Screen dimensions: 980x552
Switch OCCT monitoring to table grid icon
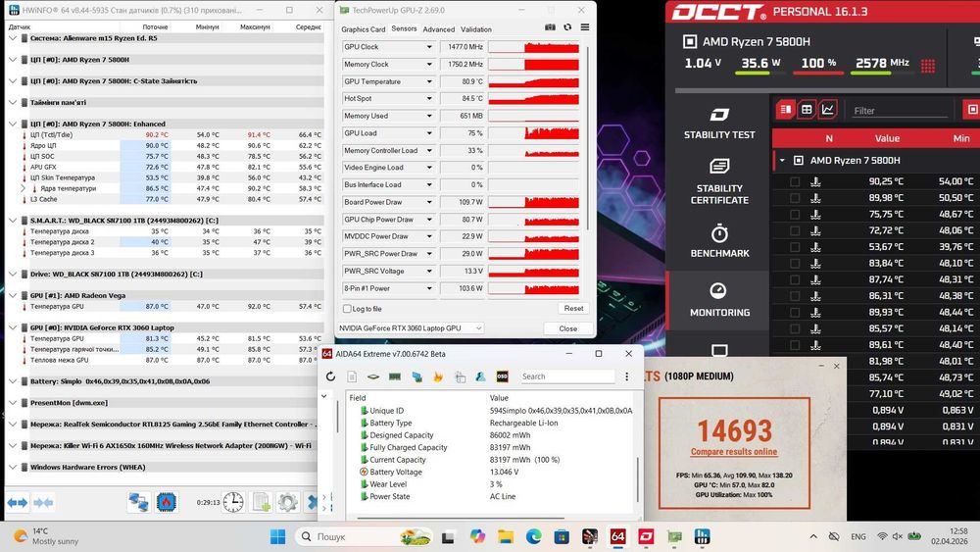click(x=807, y=110)
